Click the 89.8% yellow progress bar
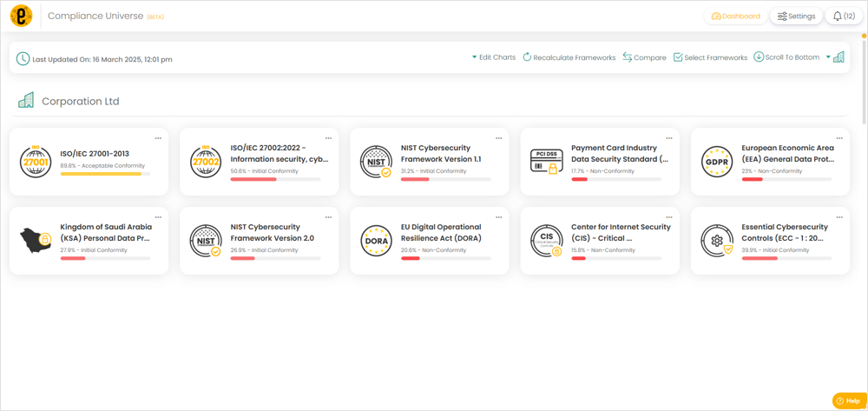This screenshot has width=868, height=411. pyautogui.click(x=105, y=174)
